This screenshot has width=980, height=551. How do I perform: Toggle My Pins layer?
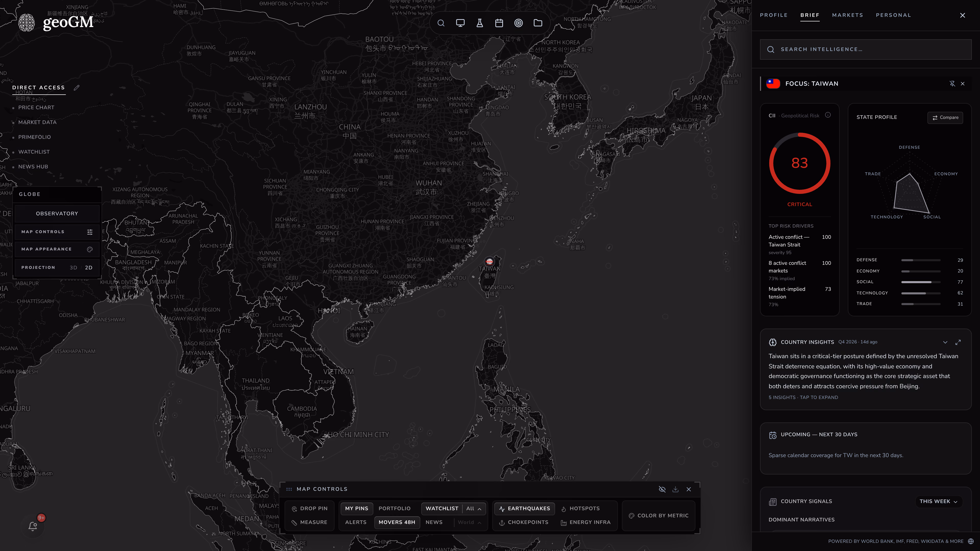point(357,508)
